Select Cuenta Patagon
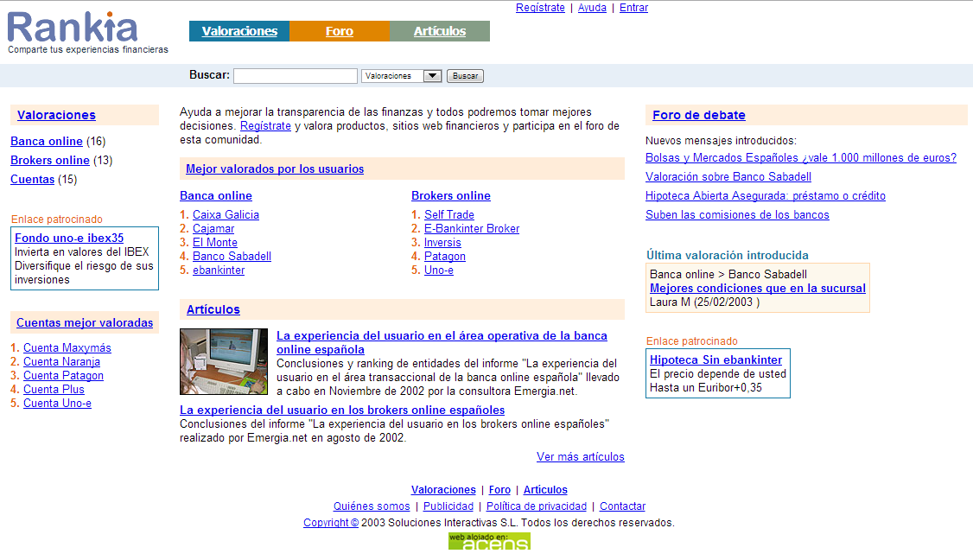This screenshot has width=973, height=560. pos(63,376)
